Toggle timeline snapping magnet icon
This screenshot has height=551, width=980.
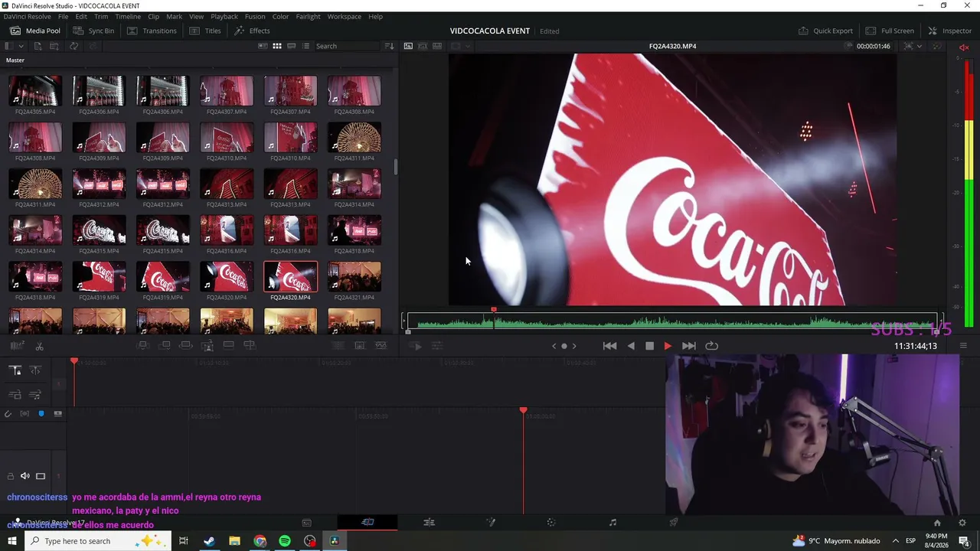8,414
